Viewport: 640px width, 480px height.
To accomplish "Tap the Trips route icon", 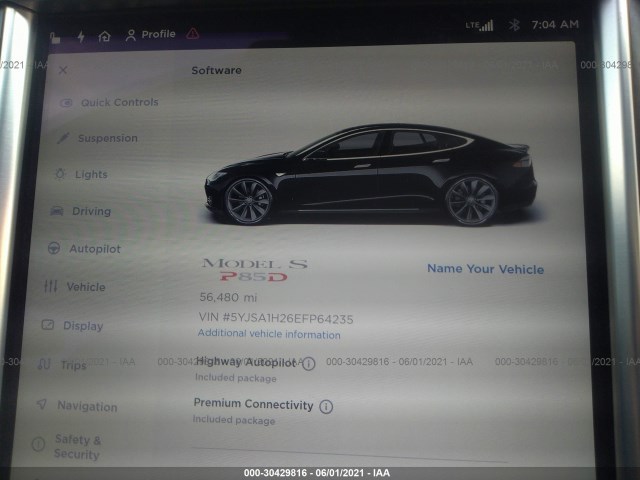I will coord(44,364).
